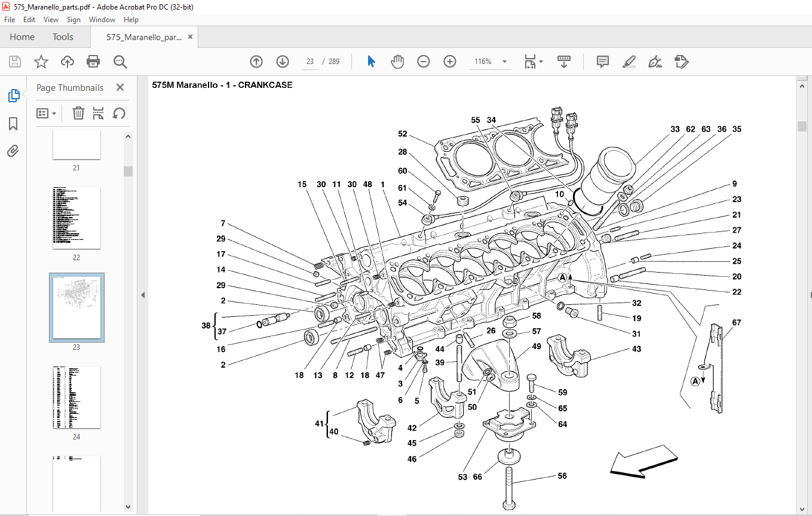Viewport: 812px width, 516px height.
Task: Go to next page arrow
Action: tap(283, 62)
